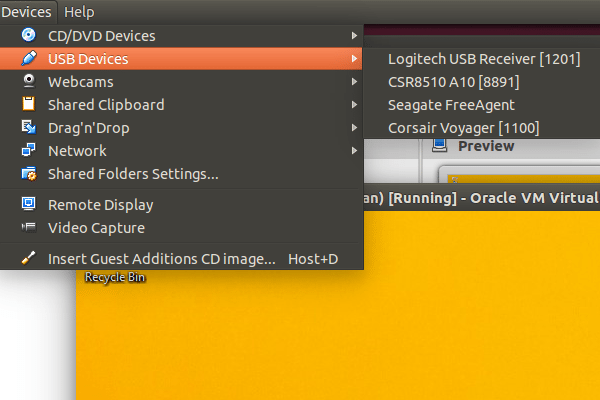Click the Oracle VM VirtualBox title bar
600x400 pixels.
[481, 198]
